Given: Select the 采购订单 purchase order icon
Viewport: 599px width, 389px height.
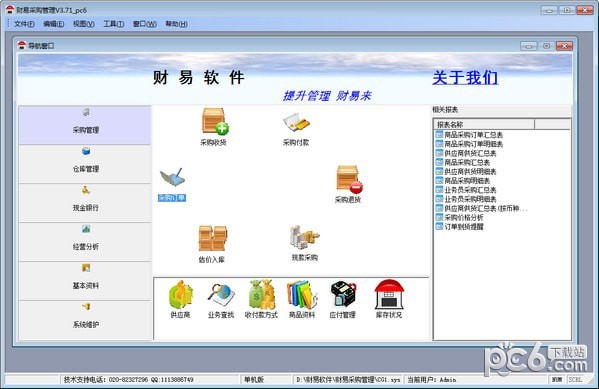Looking at the screenshot, I should [x=172, y=184].
